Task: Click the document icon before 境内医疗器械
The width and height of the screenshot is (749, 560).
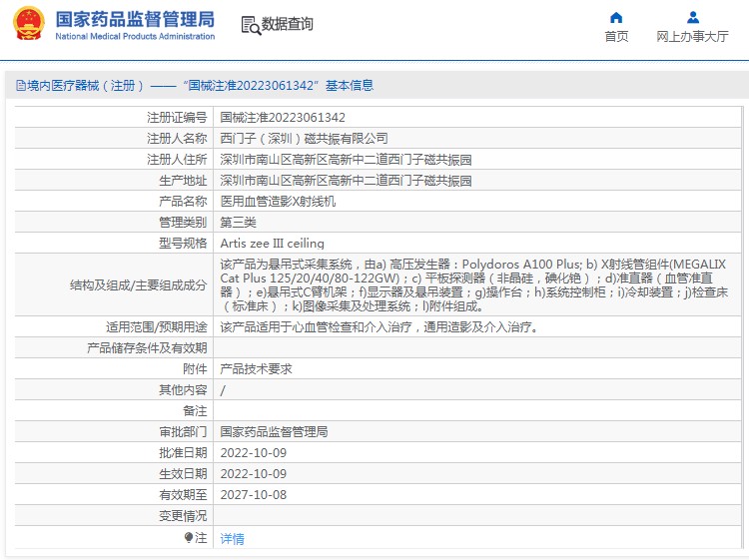Action: pos(21,86)
